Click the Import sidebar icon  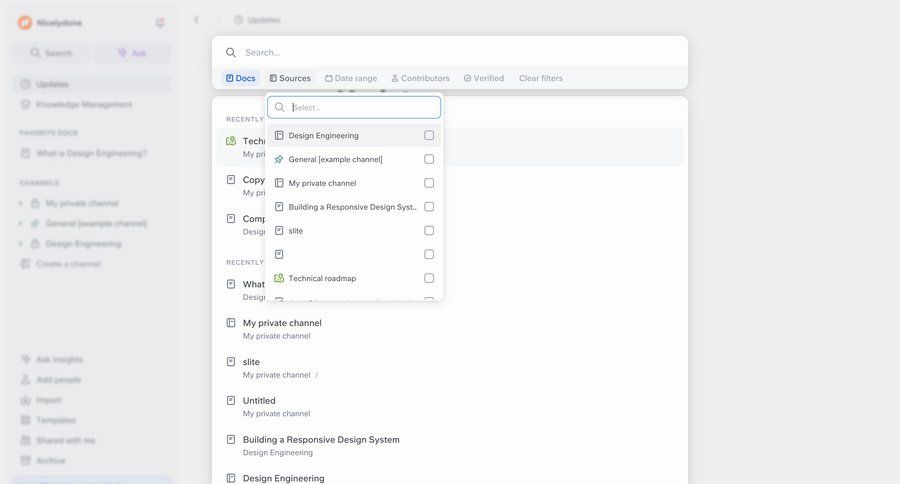tap(26, 400)
